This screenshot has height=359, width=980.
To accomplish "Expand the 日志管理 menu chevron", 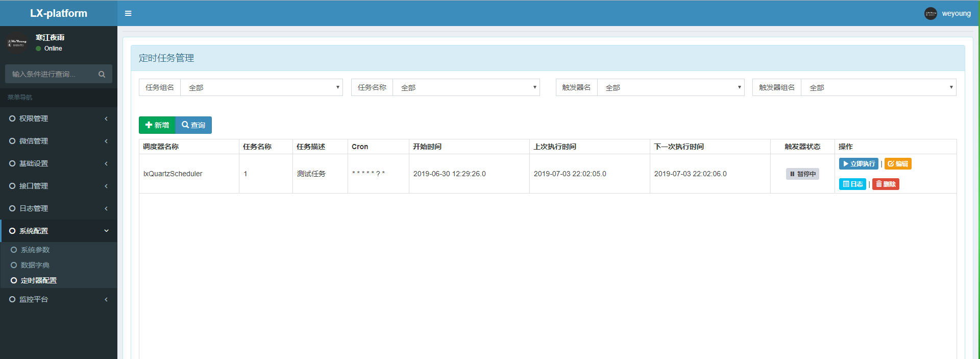I will tap(106, 208).
